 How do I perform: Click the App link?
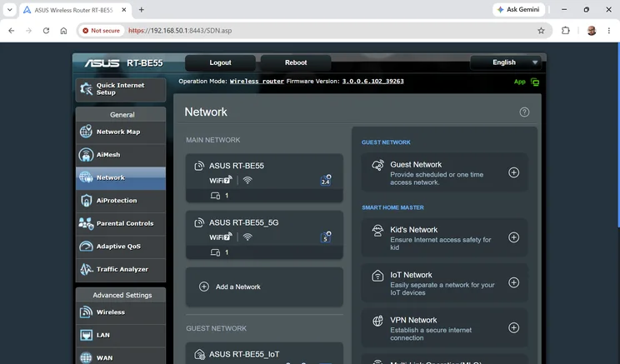(x=519, y=82)
